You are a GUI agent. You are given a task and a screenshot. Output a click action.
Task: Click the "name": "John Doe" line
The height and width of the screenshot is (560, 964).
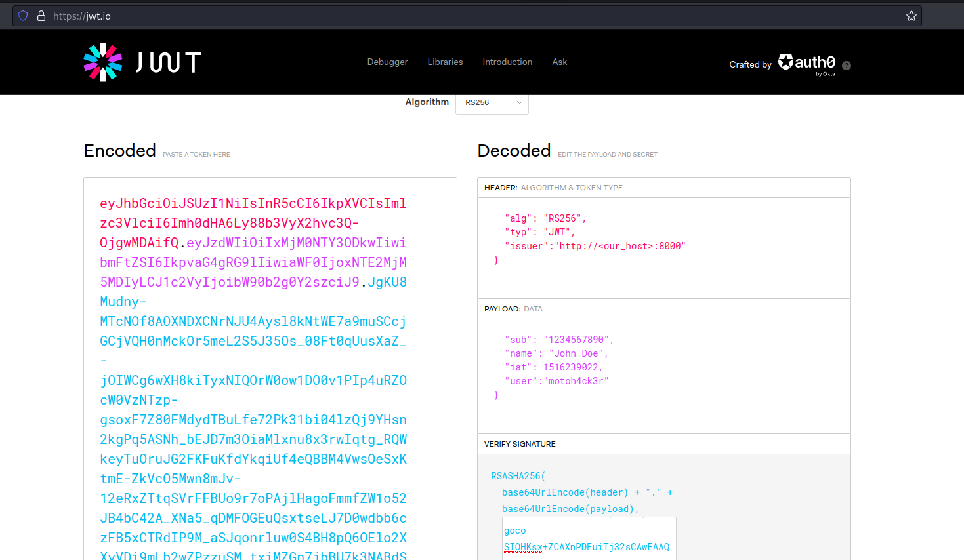coord(556,353)
